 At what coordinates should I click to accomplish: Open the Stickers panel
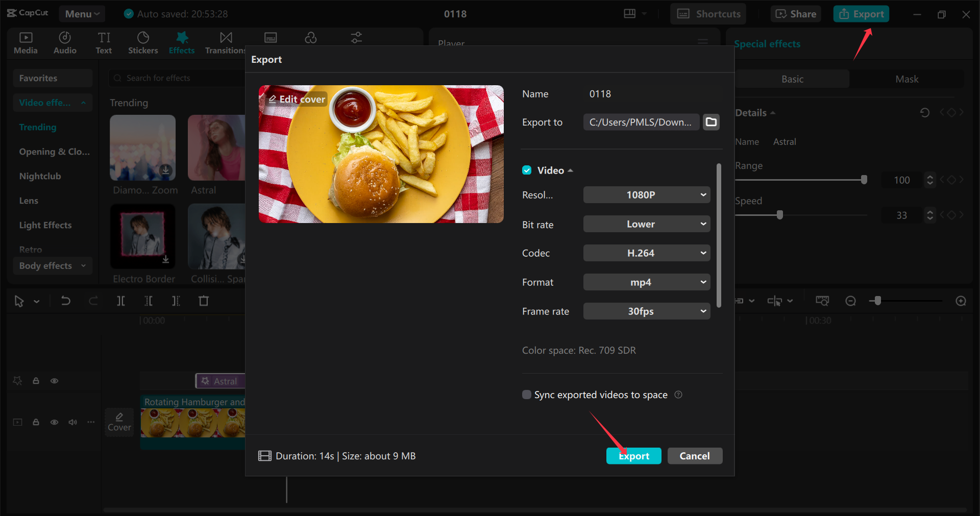coord(143,42)
